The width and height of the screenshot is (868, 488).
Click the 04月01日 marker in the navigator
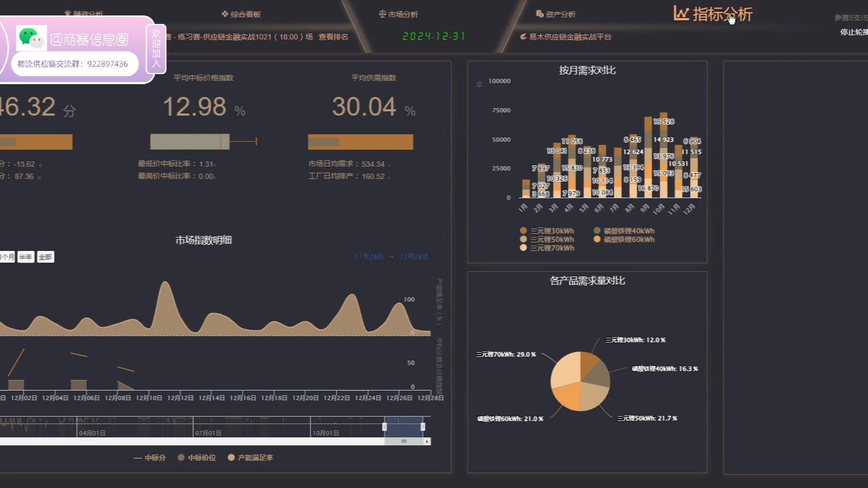coord(92,433)
